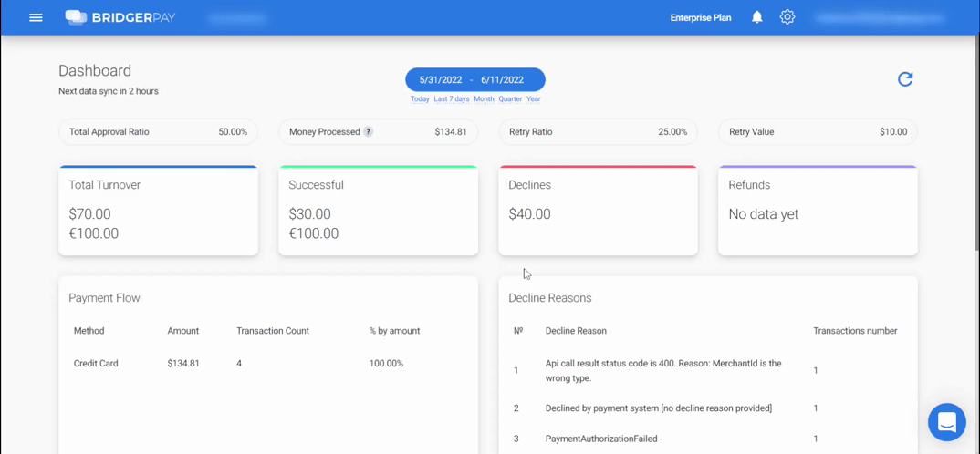Select the PaymentAuthorizationFailed decline row
Image resolution: width=980 pixels, height=454 pixels.
click(x=708, y=439)
